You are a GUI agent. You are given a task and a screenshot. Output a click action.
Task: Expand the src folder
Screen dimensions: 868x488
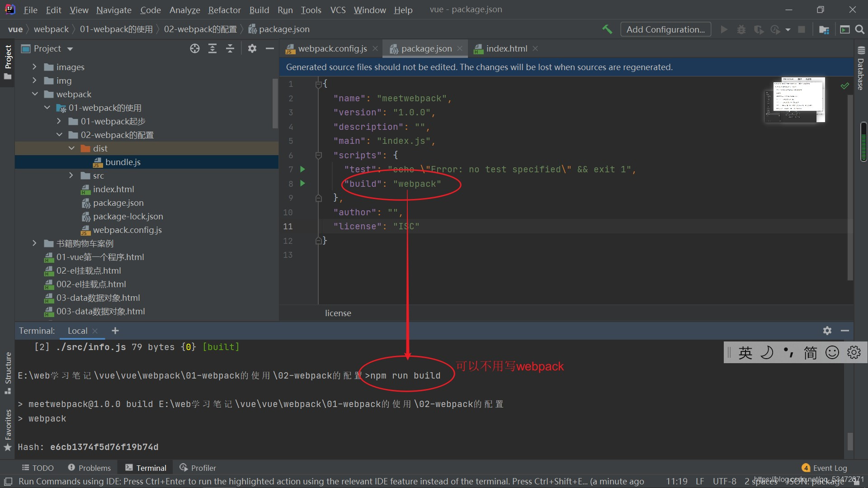[71, 175]
